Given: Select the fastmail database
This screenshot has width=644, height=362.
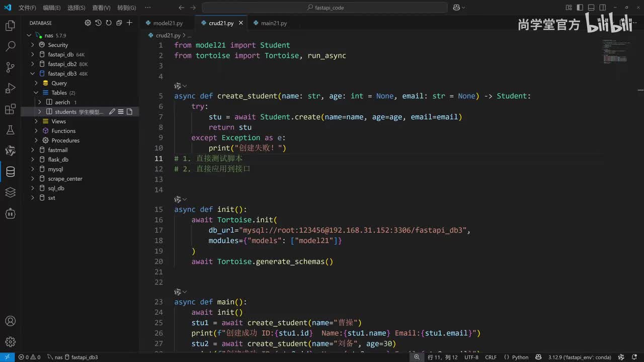Looking at the screenshot, I should (x=57, y=150).
